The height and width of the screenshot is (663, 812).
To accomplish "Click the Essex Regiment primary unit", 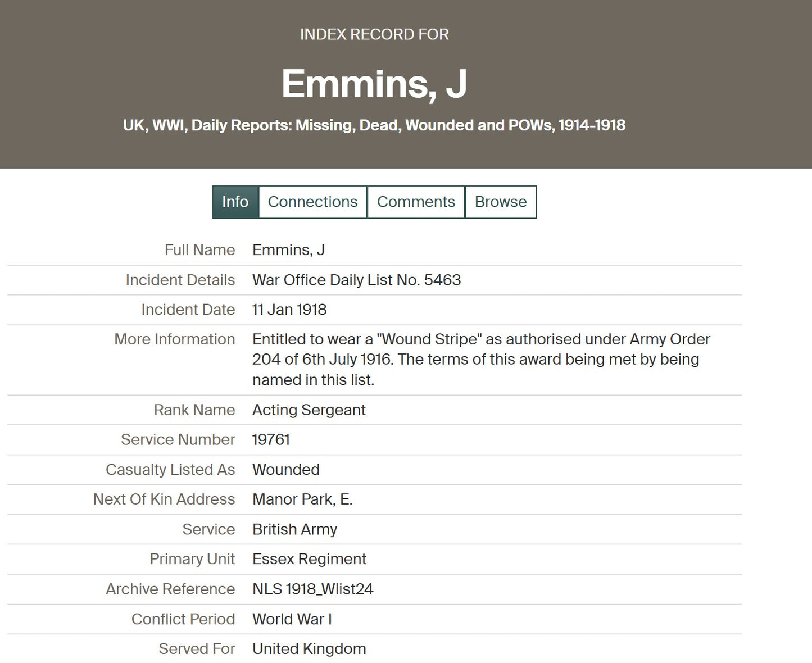I will (x=309, y=559).
